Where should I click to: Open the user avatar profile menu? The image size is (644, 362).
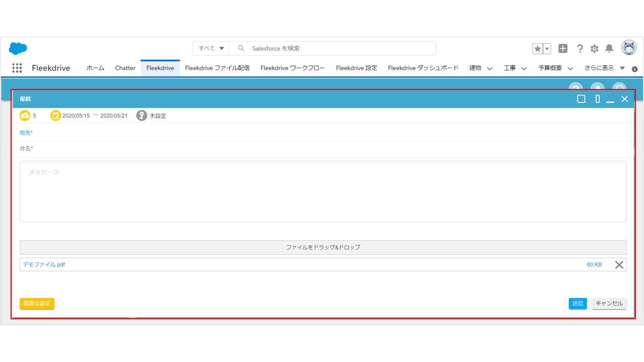(x=628, y=48)
